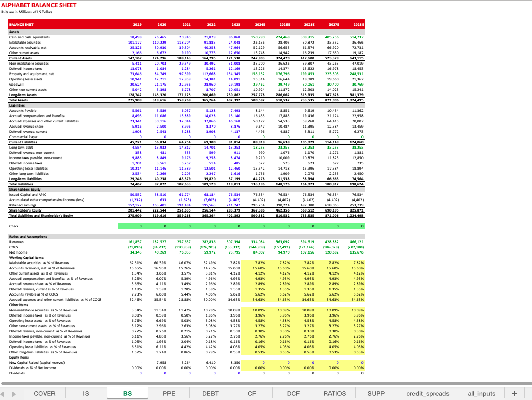Show next sheet tabs with right arrow

[14, 394]
